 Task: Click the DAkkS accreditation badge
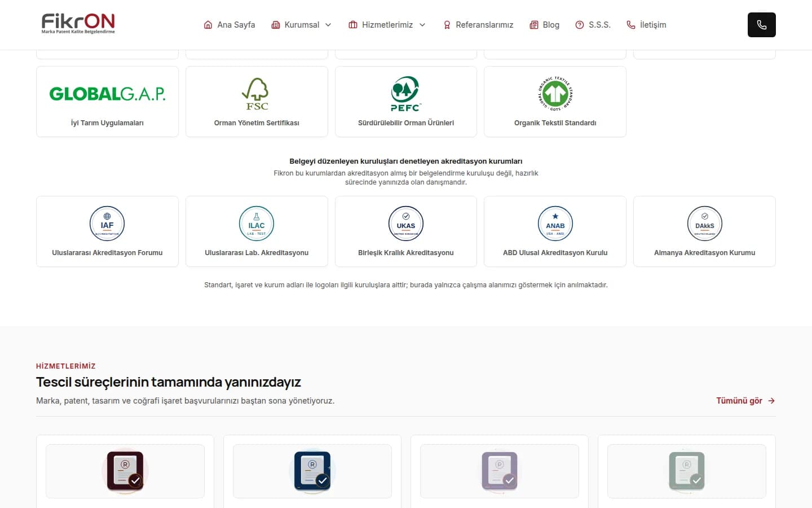coord(705,224)
